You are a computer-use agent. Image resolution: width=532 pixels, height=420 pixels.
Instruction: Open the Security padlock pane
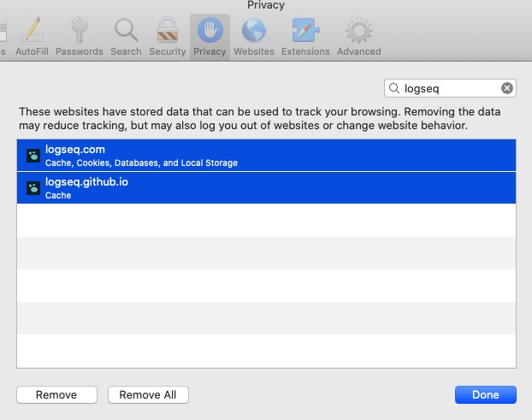click(168, 30)
